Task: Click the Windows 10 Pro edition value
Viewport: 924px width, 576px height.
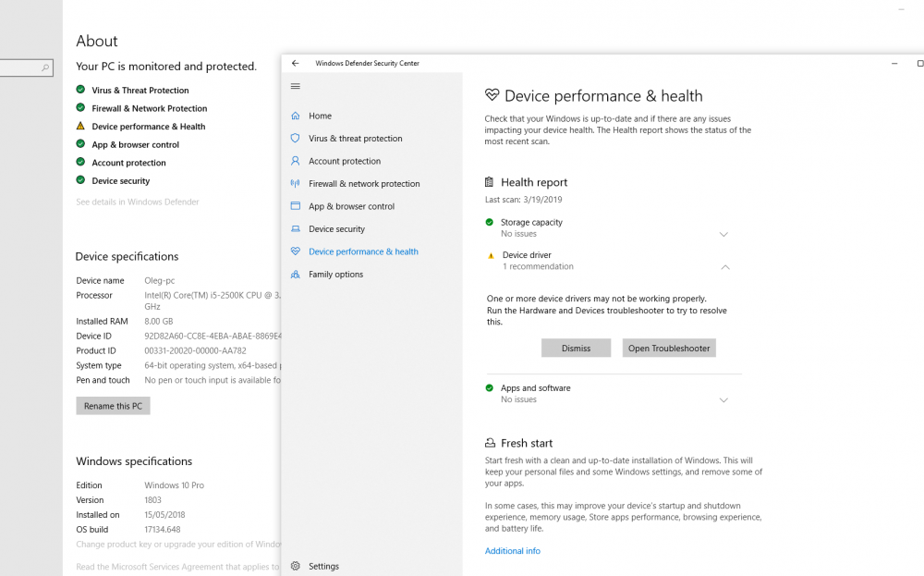Action: coord(175,485)
